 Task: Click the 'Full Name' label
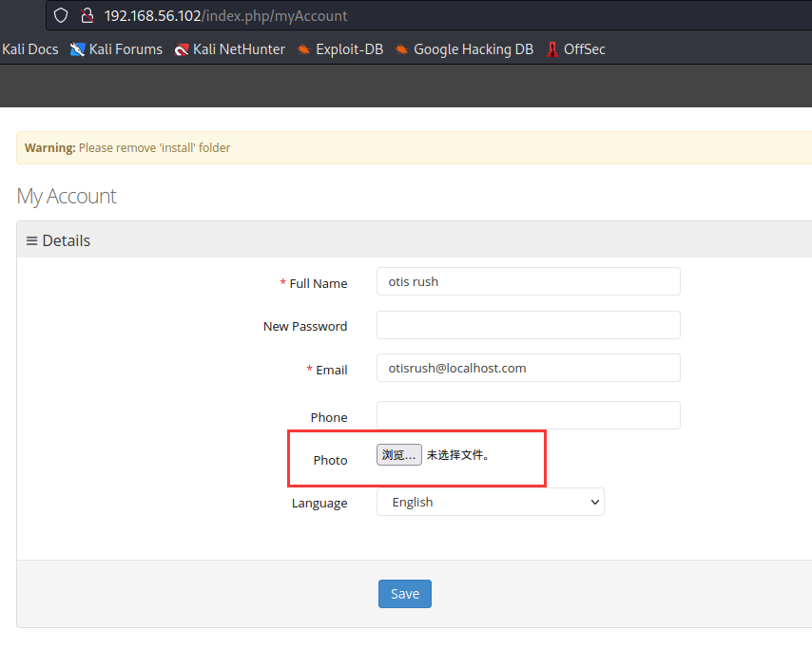click(x=319, y=283)
